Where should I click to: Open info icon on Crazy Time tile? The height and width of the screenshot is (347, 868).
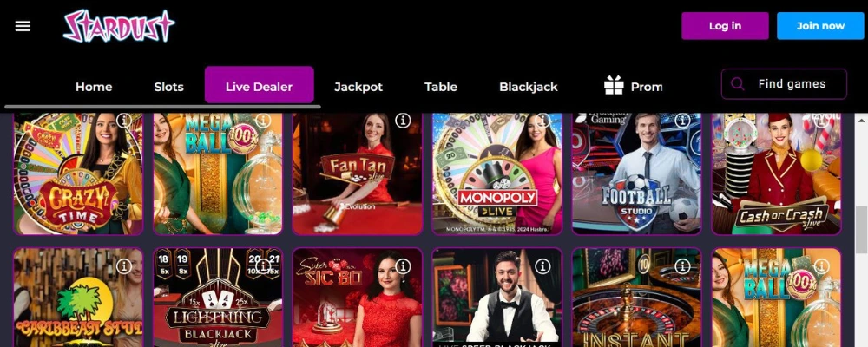[124, 121]
